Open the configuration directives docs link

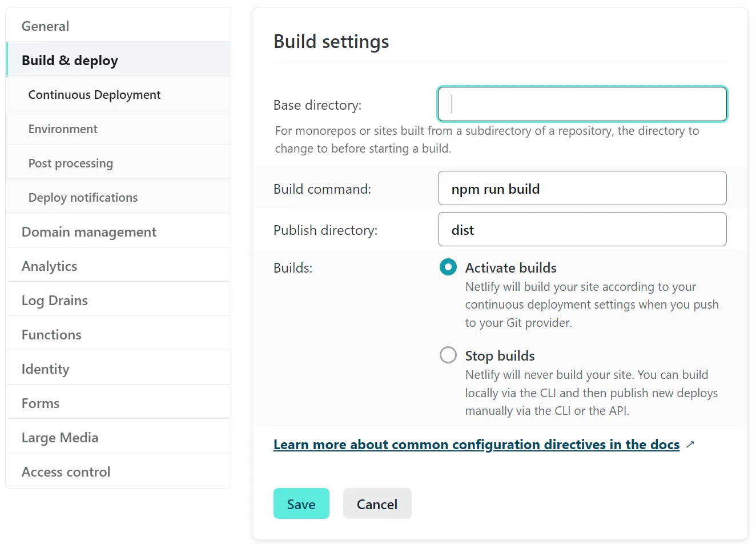(476, 445)
